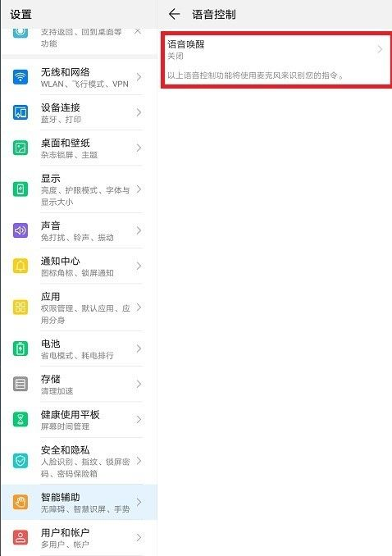Expand the chevron beside 应用
392x556 pixels.
[x=139, y=307]
